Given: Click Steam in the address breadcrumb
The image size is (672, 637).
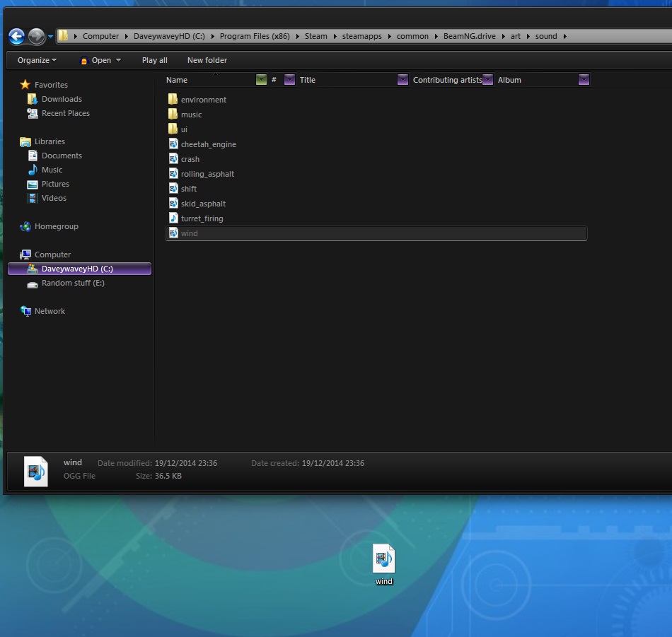Looking at the screenshot, I should click(x=316, y=36).
